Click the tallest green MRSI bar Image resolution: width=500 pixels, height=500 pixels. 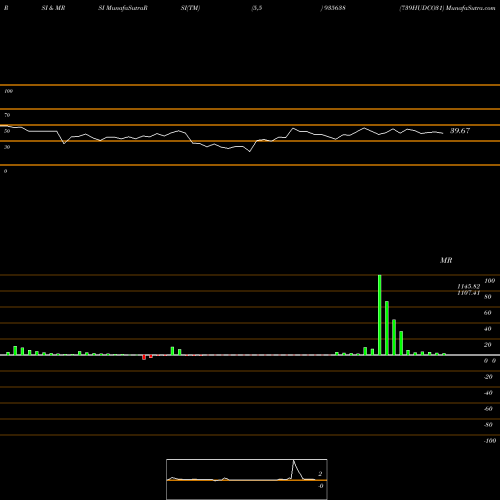click(x=379, y=315)
